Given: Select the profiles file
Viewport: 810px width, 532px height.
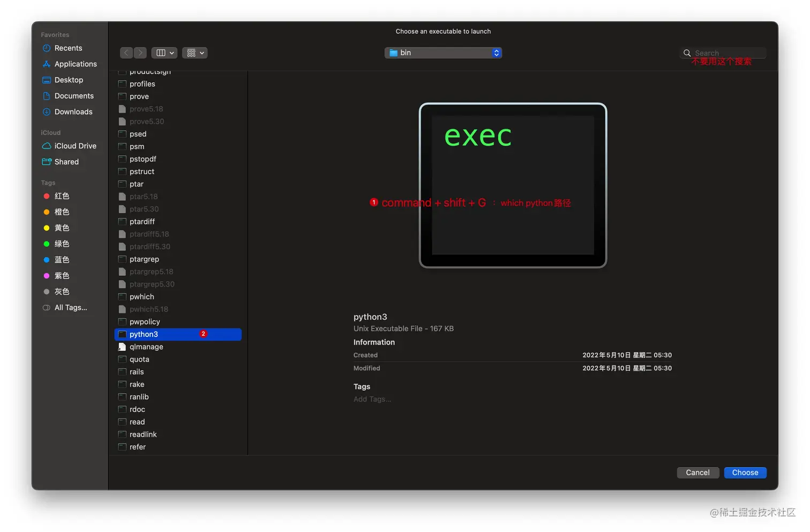Looking at the screenshot, I should [178, 84].
